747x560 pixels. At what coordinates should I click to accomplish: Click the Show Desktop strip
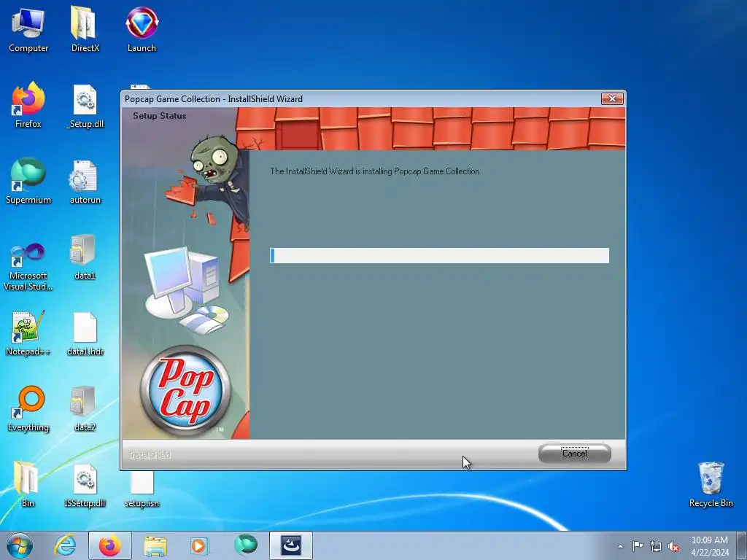pos(742,545)
